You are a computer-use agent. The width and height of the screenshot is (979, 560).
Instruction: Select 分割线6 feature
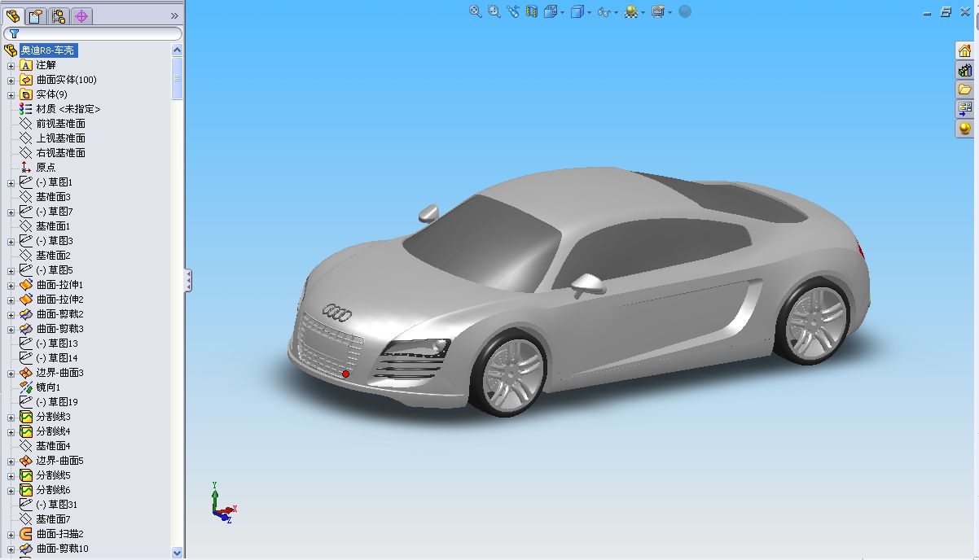53,490
